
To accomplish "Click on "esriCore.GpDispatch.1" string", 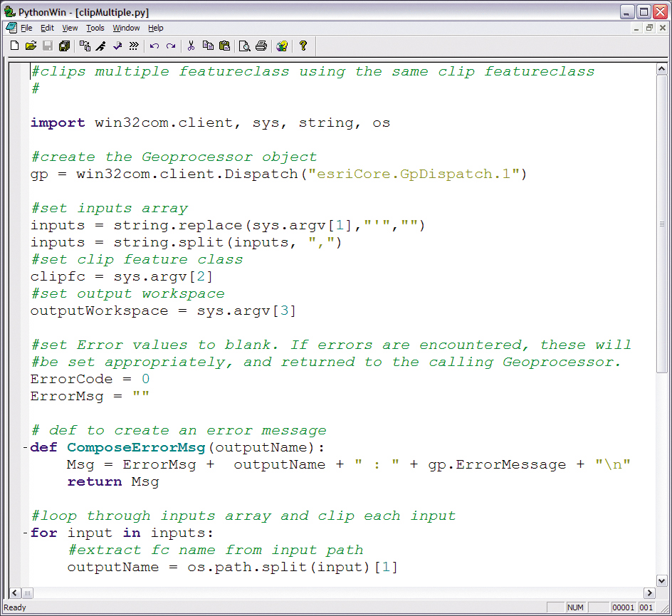I will (414, 174).
